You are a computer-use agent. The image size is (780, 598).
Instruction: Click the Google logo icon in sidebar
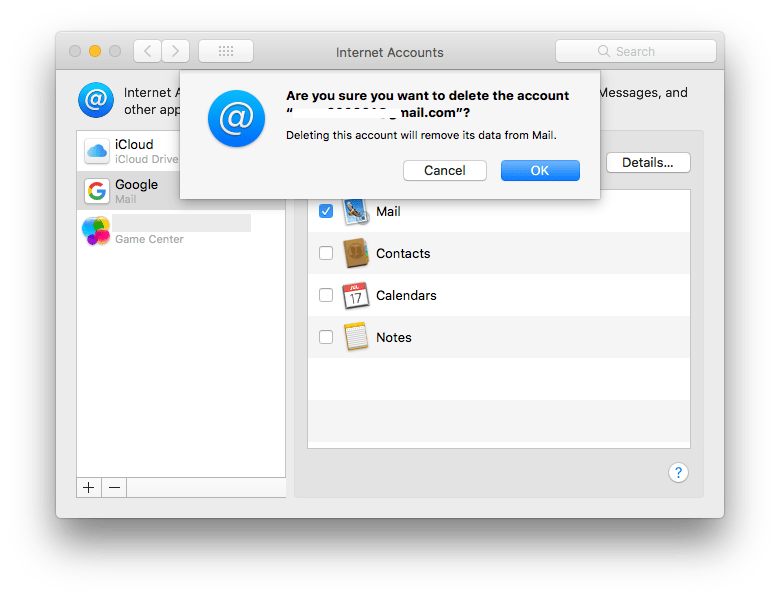pos(97,191)
